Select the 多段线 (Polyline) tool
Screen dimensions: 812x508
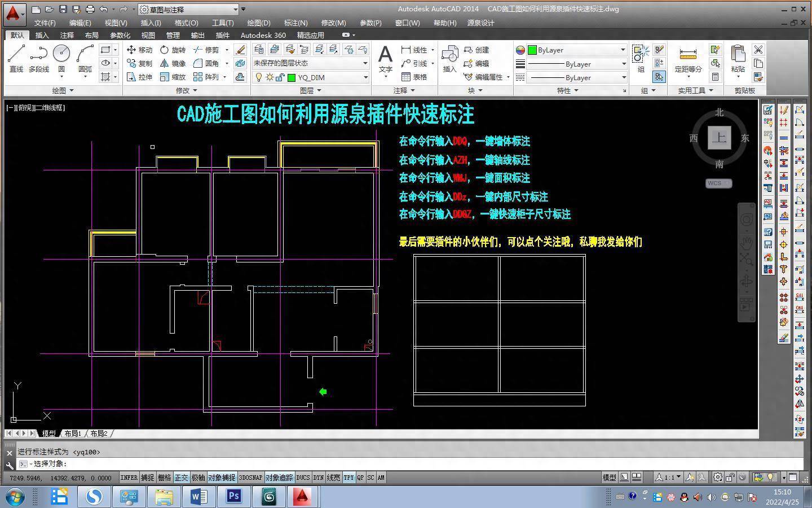pos(38,59)
